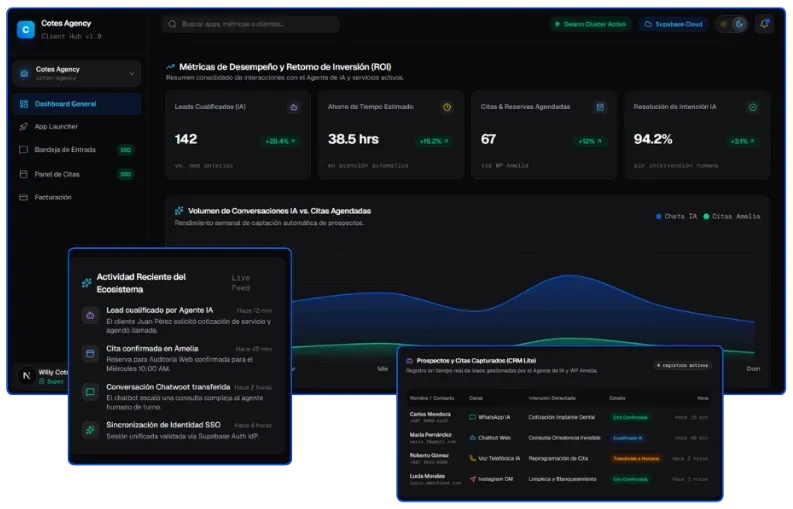This screenshot has height=509, width=793.
Task: Open the Lead cualificado por Agente IA entry
Action: (178, 320)
